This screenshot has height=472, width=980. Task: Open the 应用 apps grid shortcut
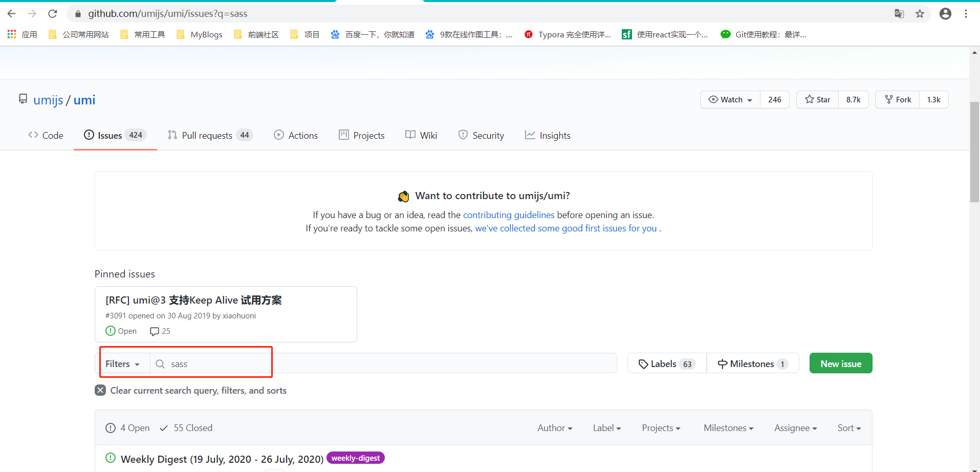click(x=22, y=34)
